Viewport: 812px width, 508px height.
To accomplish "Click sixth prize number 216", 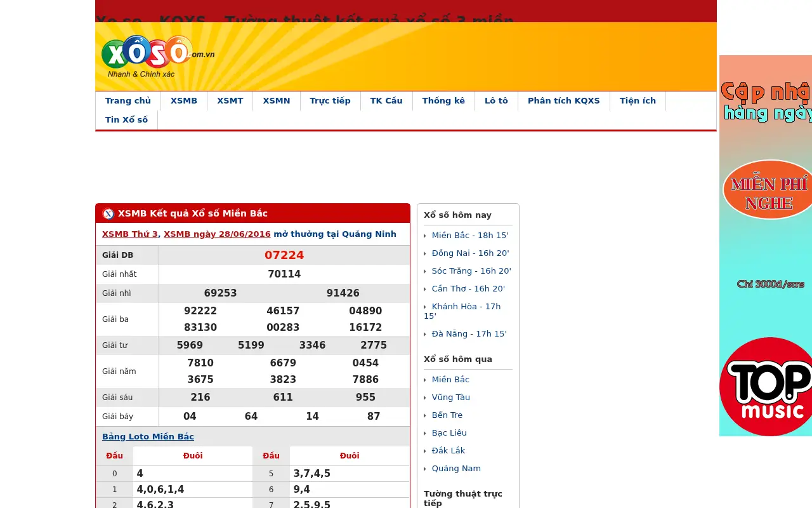I will click(x=200, y=398).
